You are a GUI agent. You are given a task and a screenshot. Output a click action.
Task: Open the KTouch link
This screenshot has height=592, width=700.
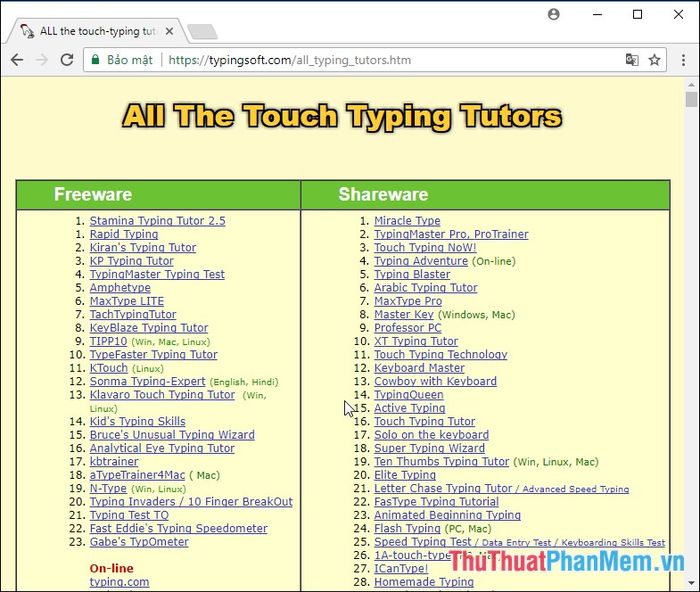pyautogui.click(x=109, y=368)
